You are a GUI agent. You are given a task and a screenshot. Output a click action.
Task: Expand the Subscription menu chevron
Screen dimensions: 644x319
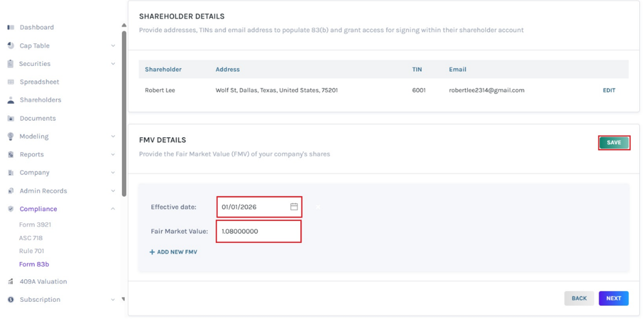(113, 300)
